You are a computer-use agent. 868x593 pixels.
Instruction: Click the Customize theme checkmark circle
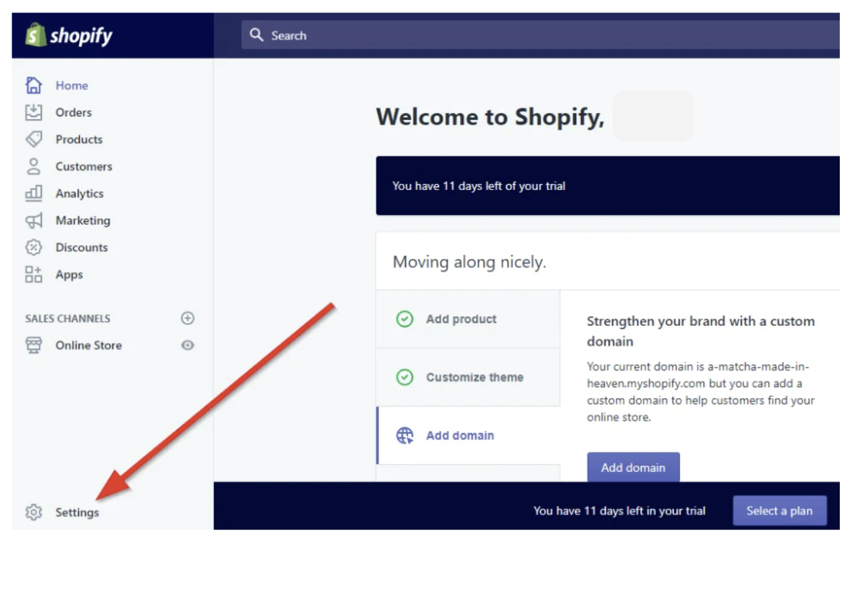pos(405,377)
